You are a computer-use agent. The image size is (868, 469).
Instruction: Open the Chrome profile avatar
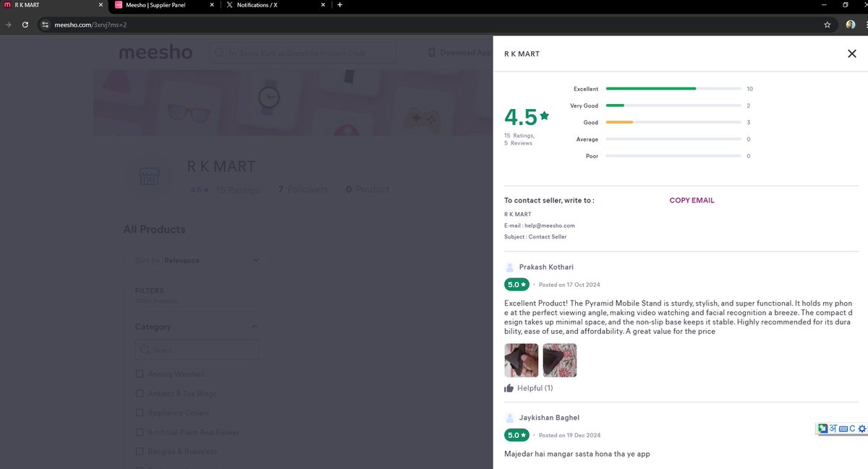coord(851,25)
